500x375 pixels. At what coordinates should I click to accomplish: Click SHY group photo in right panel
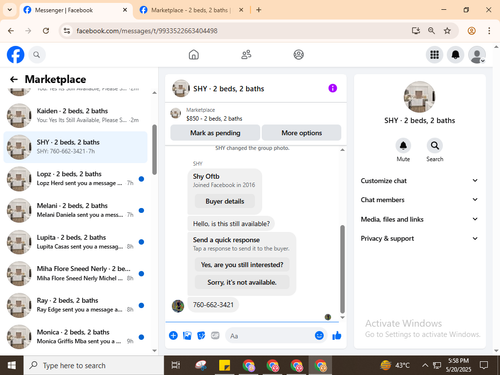pyautogui.click(x=419, y=97)
